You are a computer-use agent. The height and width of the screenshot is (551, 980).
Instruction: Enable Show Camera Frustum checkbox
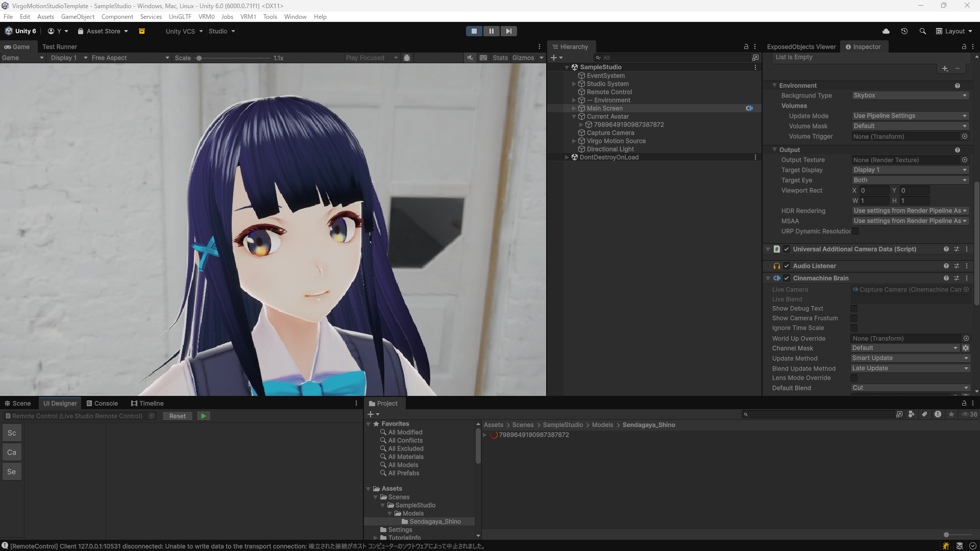pyautogui.click(x=854, y=318)
